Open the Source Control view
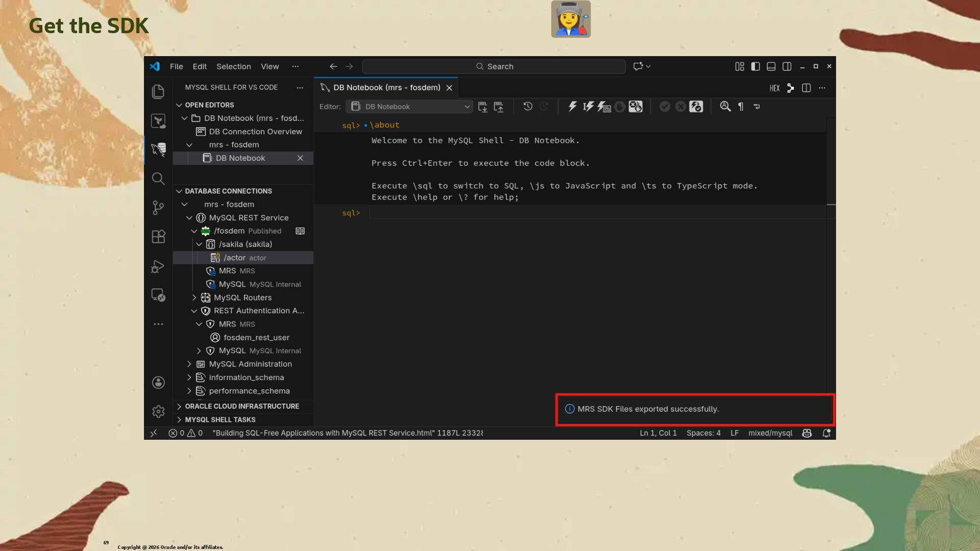Viewport: 980px width, 551px height. [158, 207]
